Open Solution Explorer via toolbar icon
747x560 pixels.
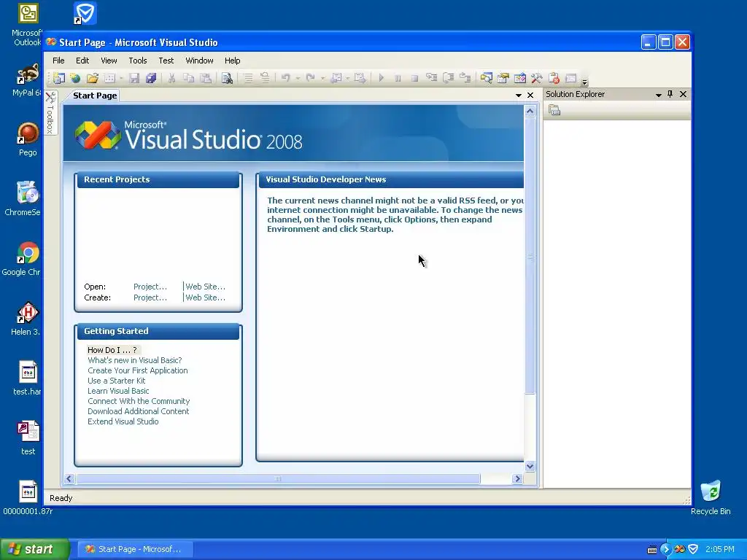point(487,78)
